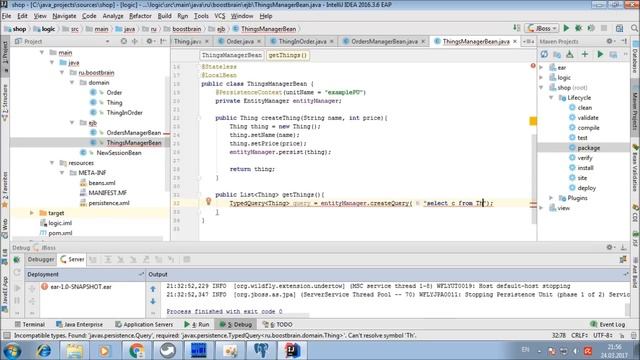
Task: Select NewSessionBean in project tree
Action: pyautogui.click(x=119, y=153)
